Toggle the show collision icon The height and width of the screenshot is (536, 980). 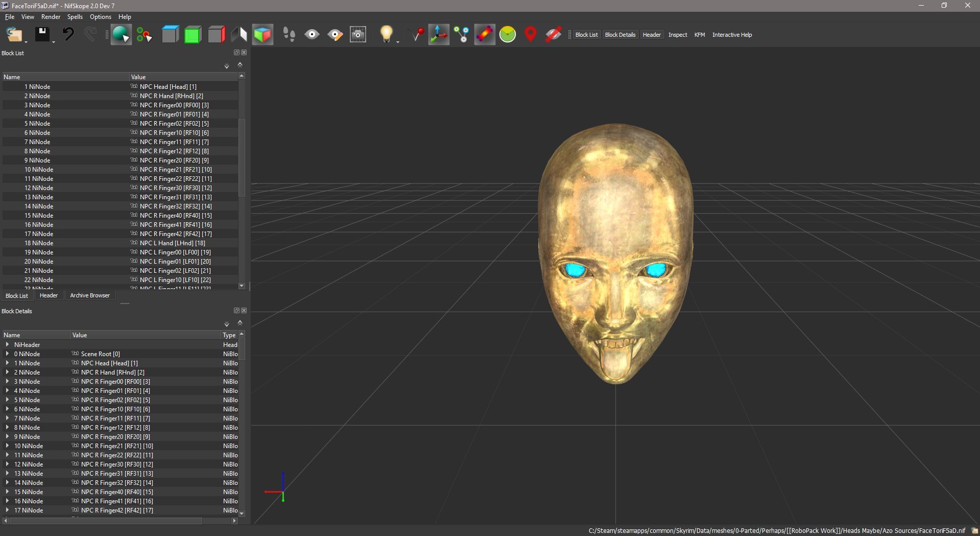[485, 35]
